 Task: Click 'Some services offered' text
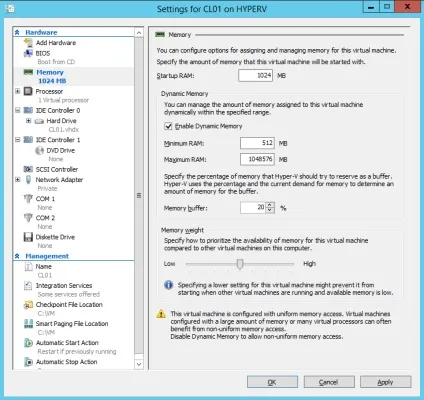coord(69,294)
